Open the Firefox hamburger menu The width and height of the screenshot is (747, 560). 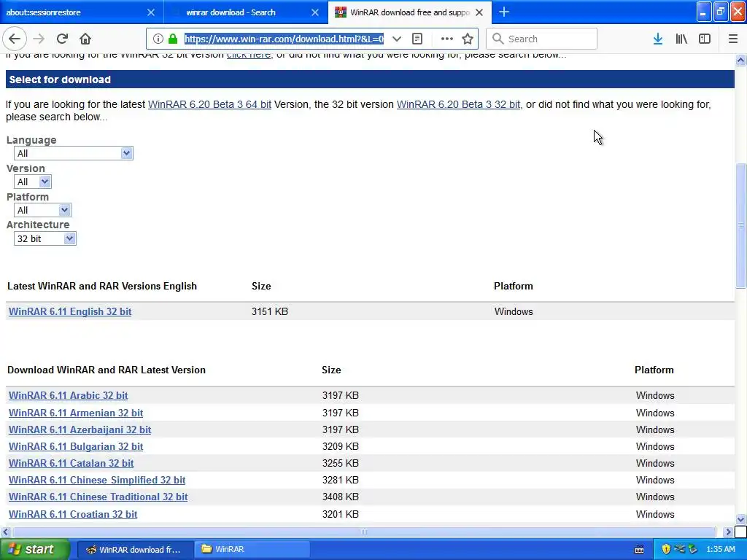(x=732, y=39)
